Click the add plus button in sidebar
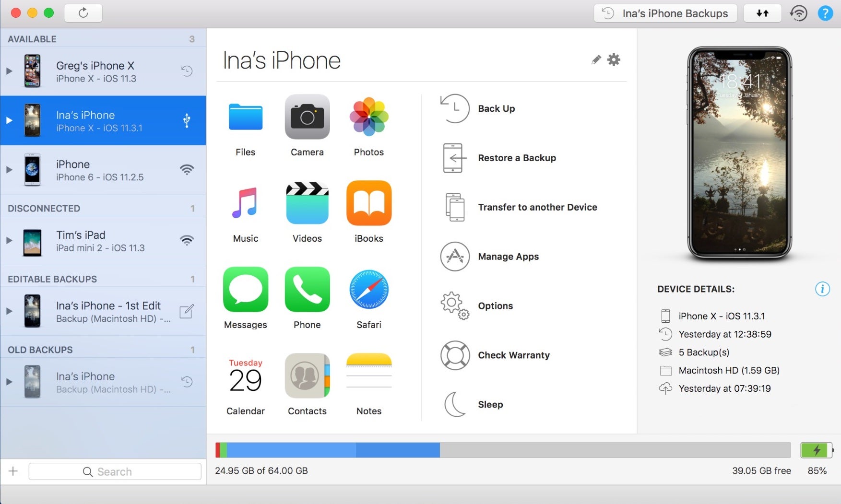The width and height of the screenshot is (841, 504). pyautogui.click(x=13, y=471)
